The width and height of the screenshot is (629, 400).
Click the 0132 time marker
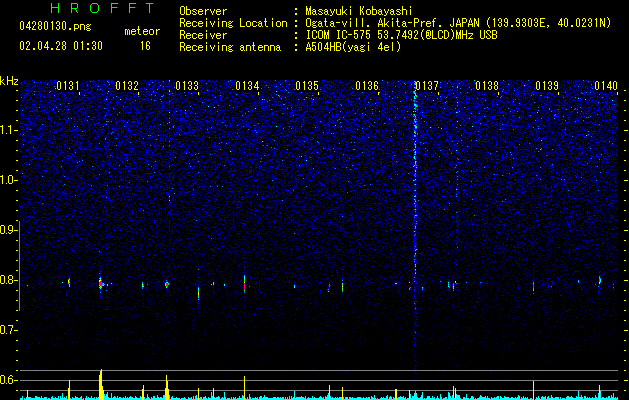click(x=127, y=86)
